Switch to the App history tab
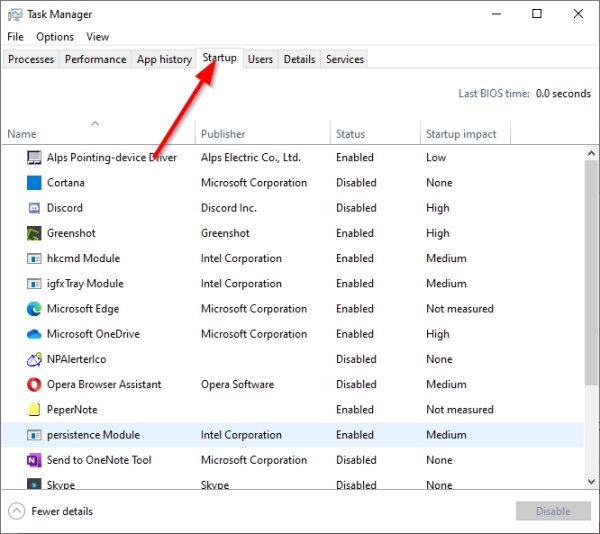Viewport: 600px width, 534px height. pos(164,59)
